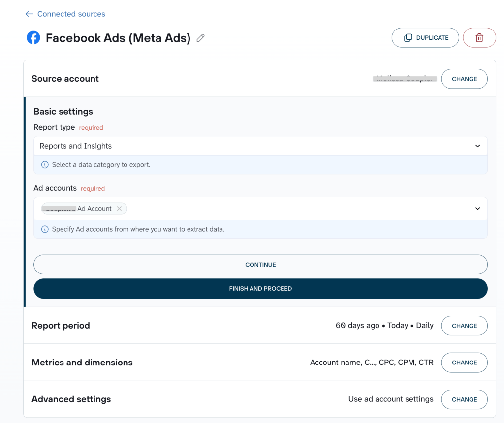Edit source name with pencil icon
The height and width of the screenshot is (423, 504).
[201, 38]
